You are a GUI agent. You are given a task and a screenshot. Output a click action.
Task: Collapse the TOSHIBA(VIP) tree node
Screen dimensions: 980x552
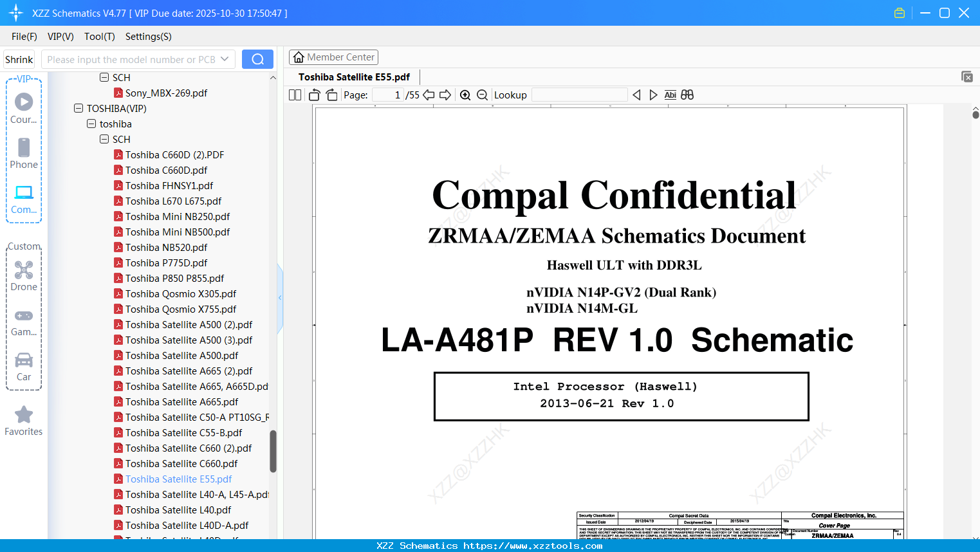(x=79, y=109)
